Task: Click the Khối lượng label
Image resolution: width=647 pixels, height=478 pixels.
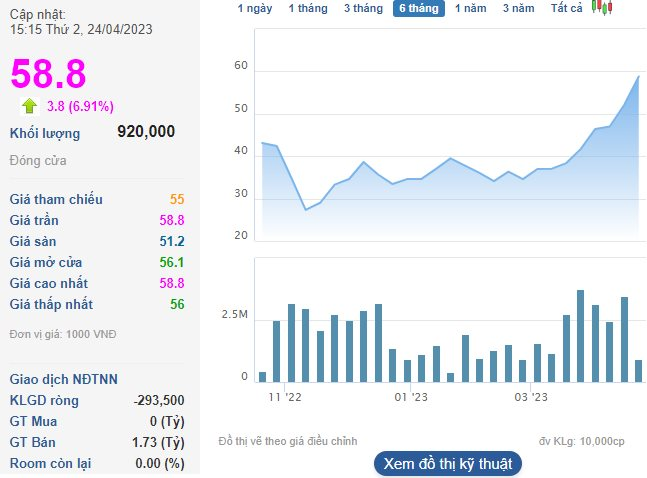Action: pyautogui.click(x=45, y=133)
